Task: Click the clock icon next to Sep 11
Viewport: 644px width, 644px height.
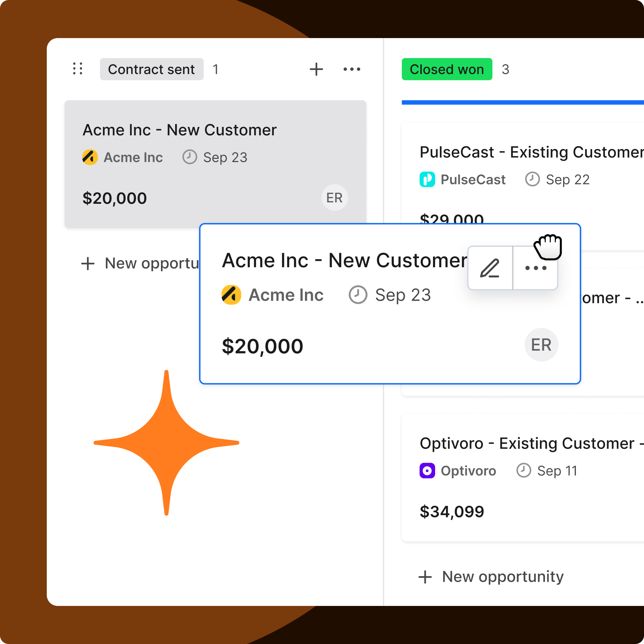Action: pos(523,471)
